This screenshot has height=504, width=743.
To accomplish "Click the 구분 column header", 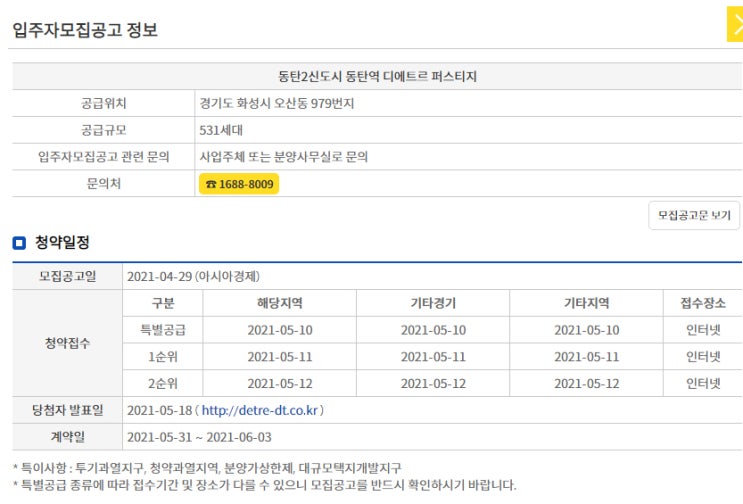I will pyautogui.click(x=163, y=303).
